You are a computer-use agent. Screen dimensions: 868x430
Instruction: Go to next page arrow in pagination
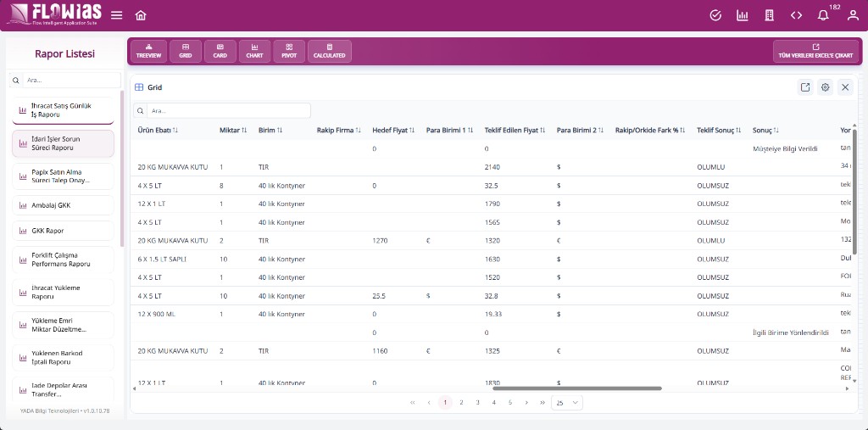[x=526, y=403]
